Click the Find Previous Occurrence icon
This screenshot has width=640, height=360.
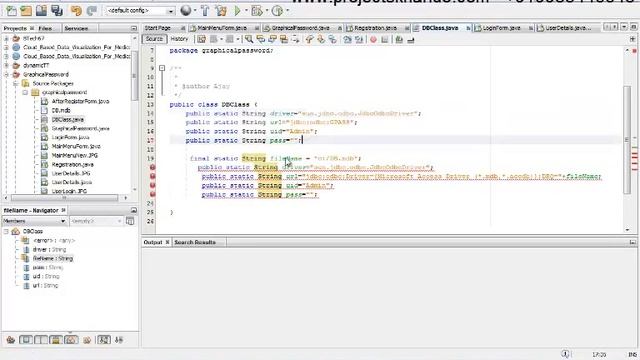(x=260, y=40)
